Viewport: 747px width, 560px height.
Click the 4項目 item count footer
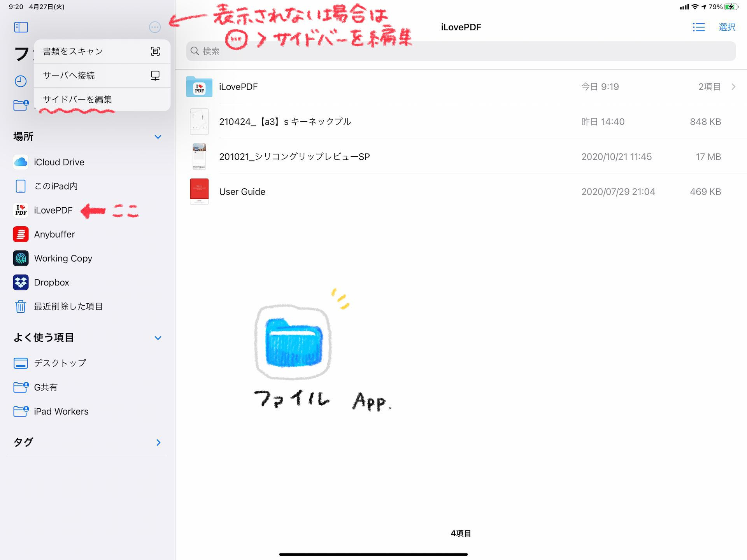pos(461,534)
